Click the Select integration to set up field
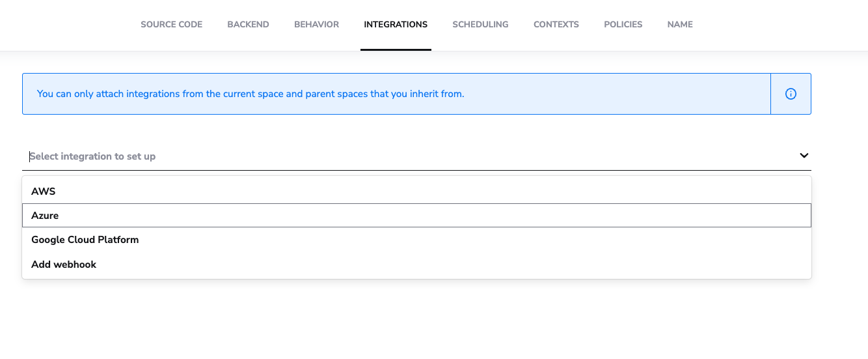 [416, 156]
